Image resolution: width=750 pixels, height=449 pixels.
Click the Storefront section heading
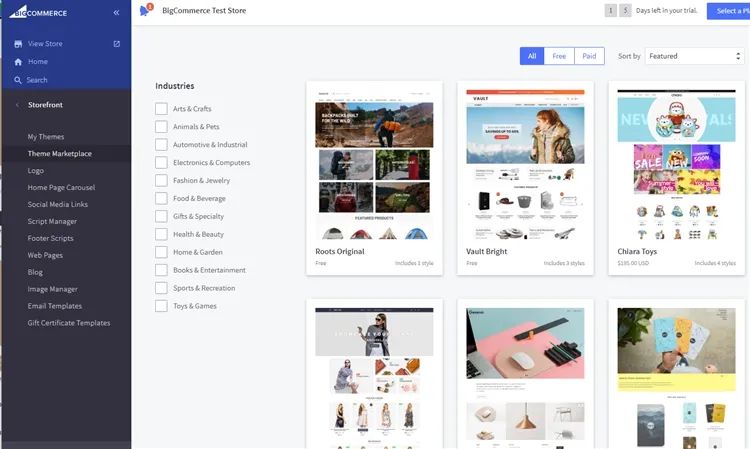tap(45, 105)
